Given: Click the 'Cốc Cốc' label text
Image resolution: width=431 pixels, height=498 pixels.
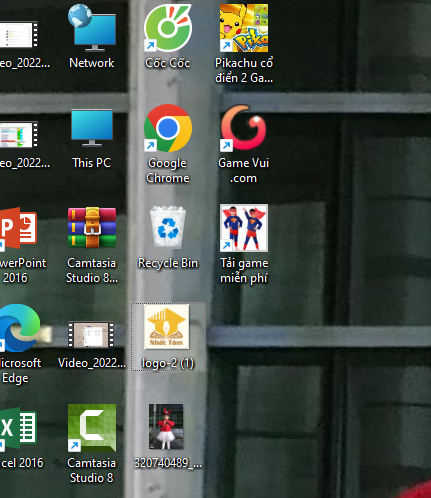Looking at the screenshot, I should pyautogui.click(x=168, y=63).
